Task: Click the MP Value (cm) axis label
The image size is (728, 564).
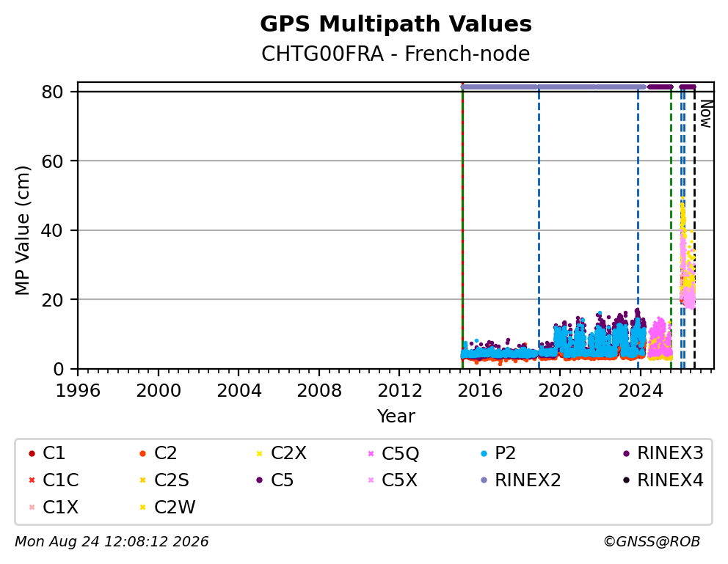Action: (x=22, y=230)
